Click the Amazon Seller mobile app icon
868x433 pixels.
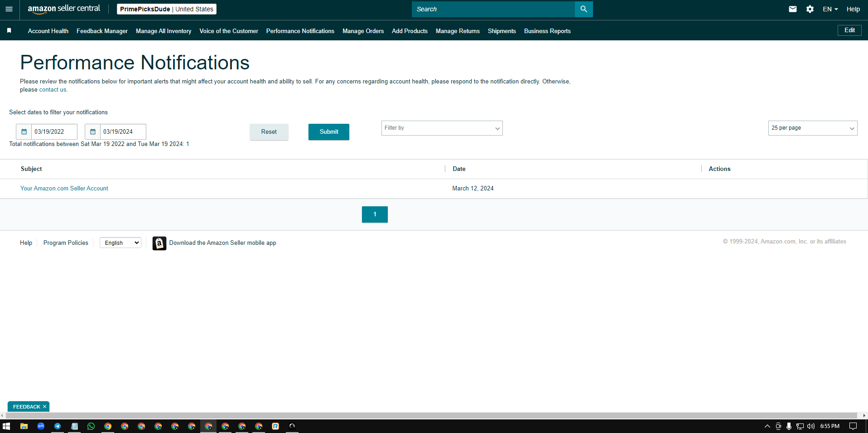pyautogui.click(x=159, y=243)
